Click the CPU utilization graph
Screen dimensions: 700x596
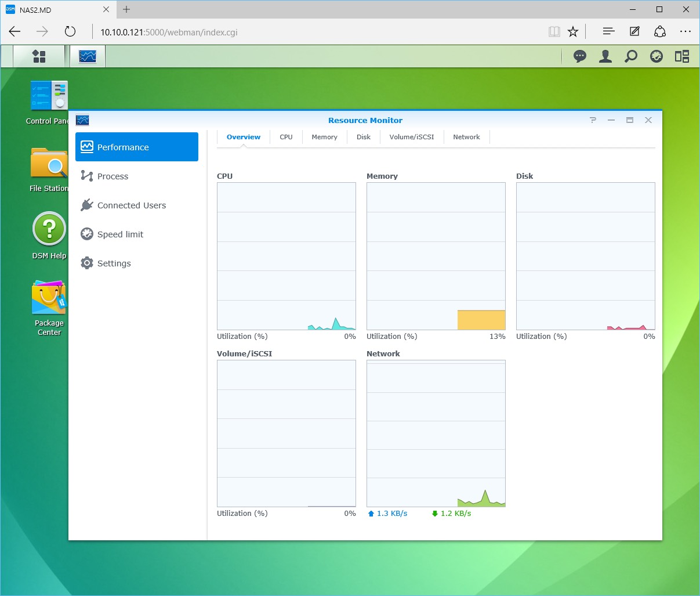[286, 257]
